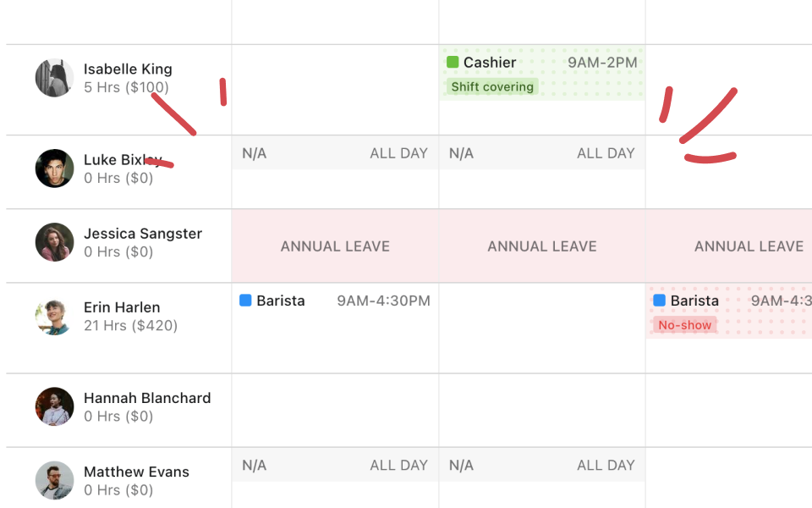Click Matthew Evans's second N/A All Day entry
Screen dimensions: 812x508
point(542,465)
